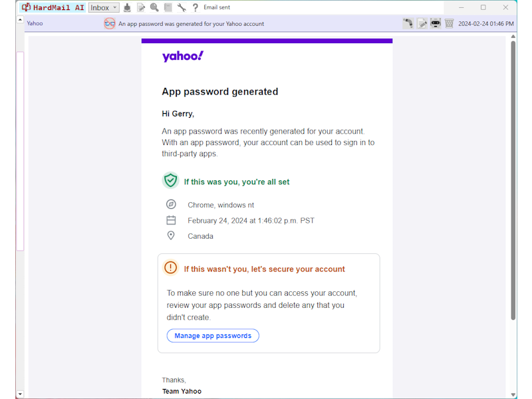Click the edit message pencil icon

click(x=422, y=23)
